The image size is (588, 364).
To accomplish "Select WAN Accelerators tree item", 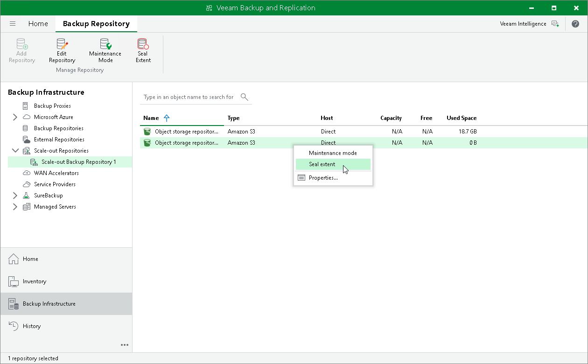I will pos(56,173).
